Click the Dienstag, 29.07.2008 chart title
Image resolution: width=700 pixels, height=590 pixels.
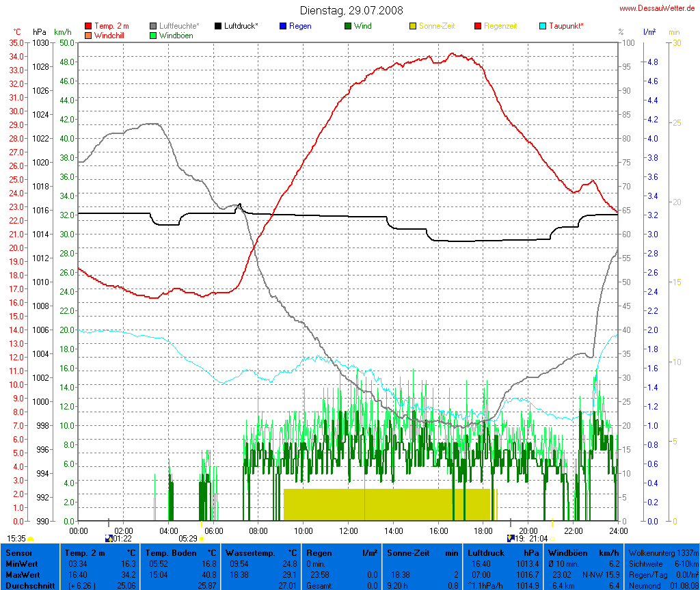351,10
